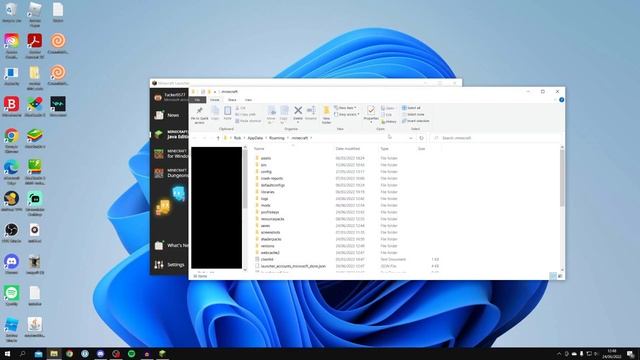Image resolution: width=640 pixels, height=360 pixels.
Task: Select launcher_accounts_microsoft_store.json file
Action: pyautogui.click(x=293, y=266)
